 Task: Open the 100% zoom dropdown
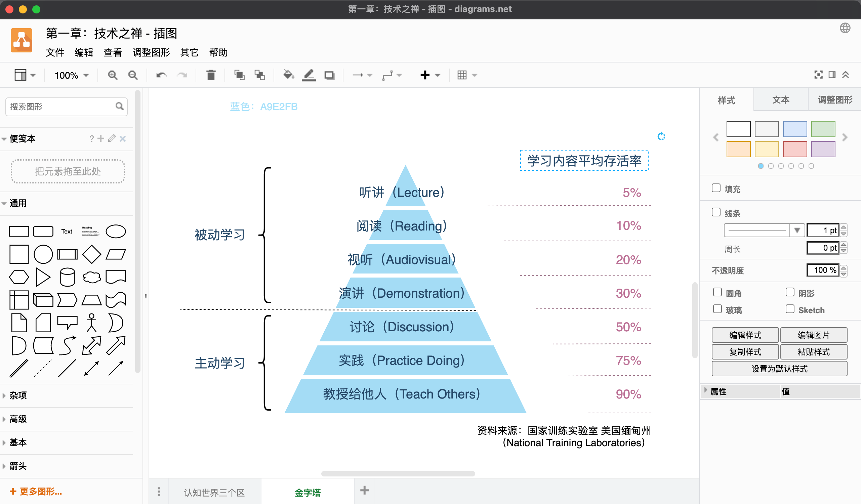pyautogui.click(x=71, y=75)
